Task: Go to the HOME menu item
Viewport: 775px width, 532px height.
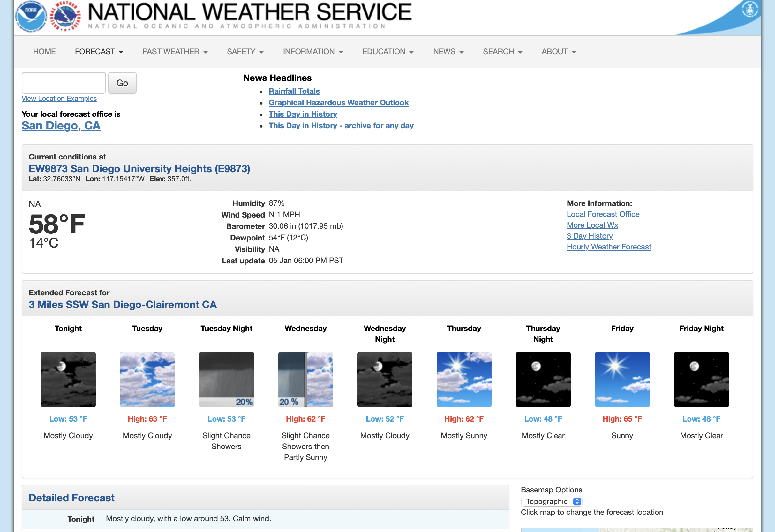Action: [44, 52]
